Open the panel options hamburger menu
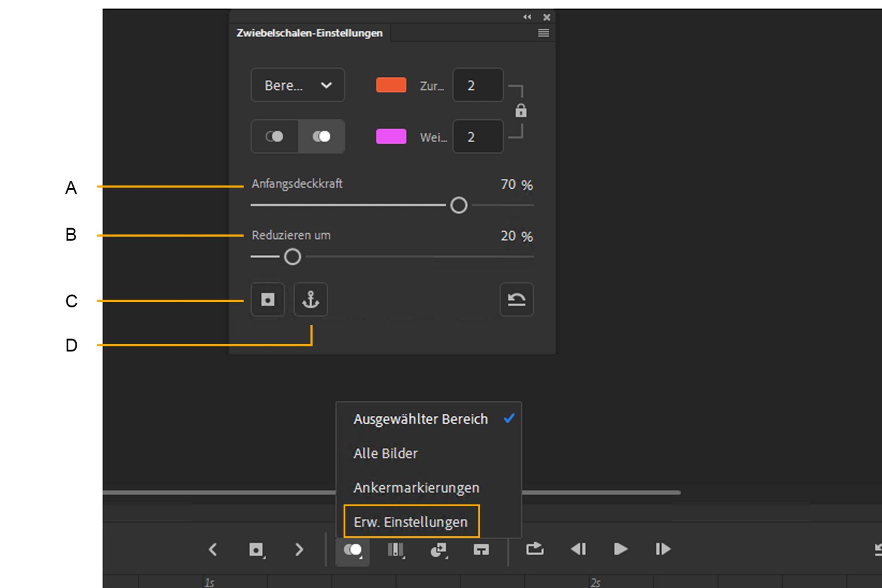 (543, 33)
